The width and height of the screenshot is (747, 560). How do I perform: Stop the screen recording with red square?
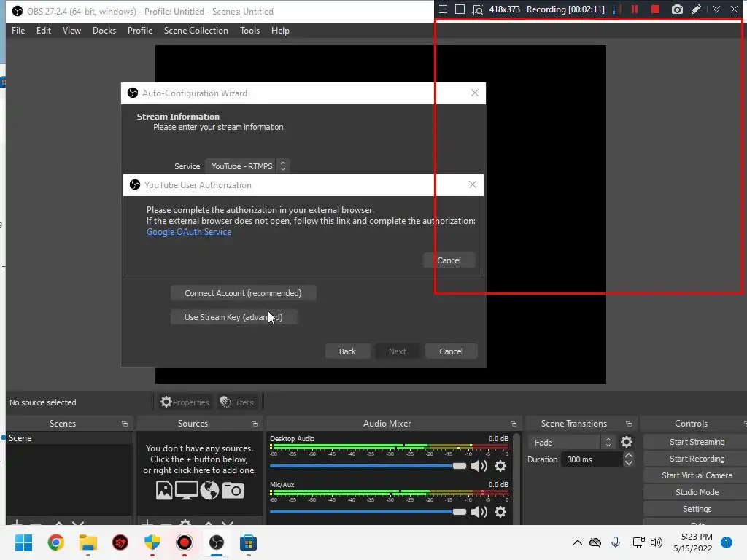[656, 9]
